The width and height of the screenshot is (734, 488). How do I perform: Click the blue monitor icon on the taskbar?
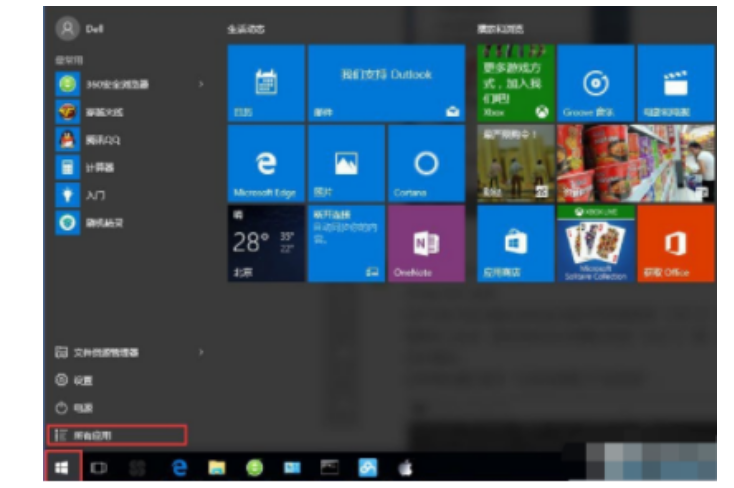pyautogui.click(x=292, y=467)
